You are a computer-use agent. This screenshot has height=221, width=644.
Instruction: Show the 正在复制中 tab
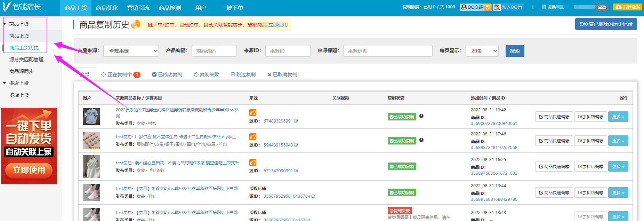point(120,74)
